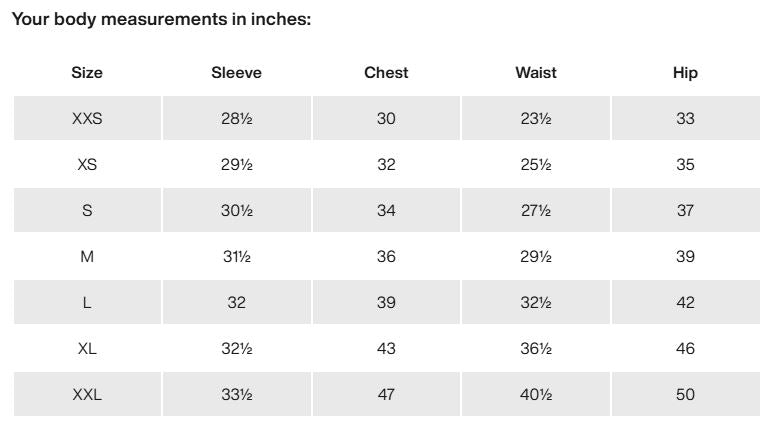Select the XXL waist measurement 40½
The height and width of the screenshot is (435, 783).
click(x=536, y=395)
